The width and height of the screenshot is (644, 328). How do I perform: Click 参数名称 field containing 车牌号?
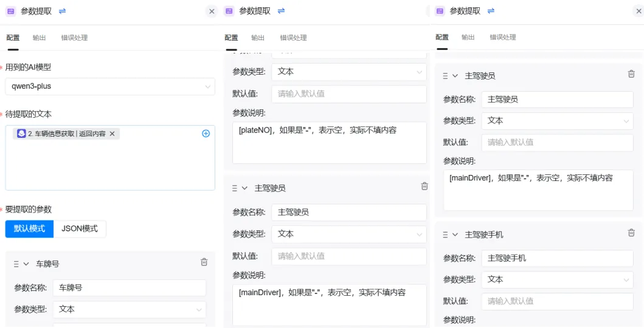coord(130,288)
